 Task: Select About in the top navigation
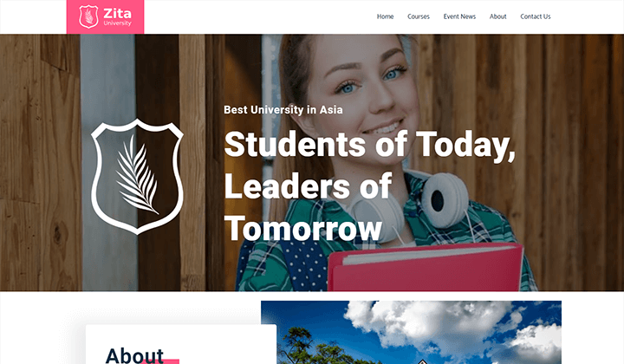click(x=497, y=16)
